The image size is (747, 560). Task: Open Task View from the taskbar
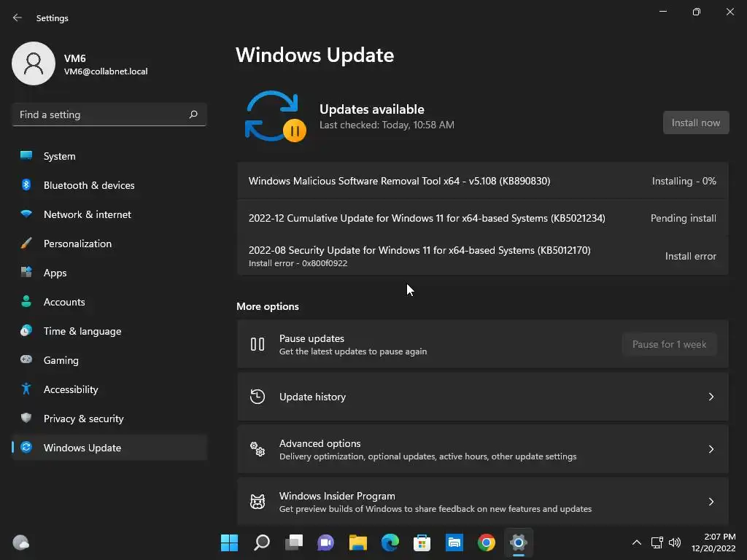(x=293, y=542)
